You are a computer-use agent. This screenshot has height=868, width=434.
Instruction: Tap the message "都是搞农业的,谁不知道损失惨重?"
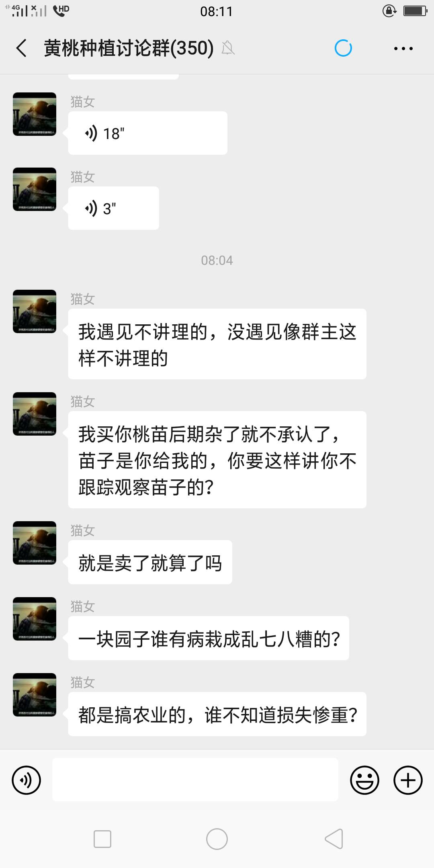pos(217,714)
